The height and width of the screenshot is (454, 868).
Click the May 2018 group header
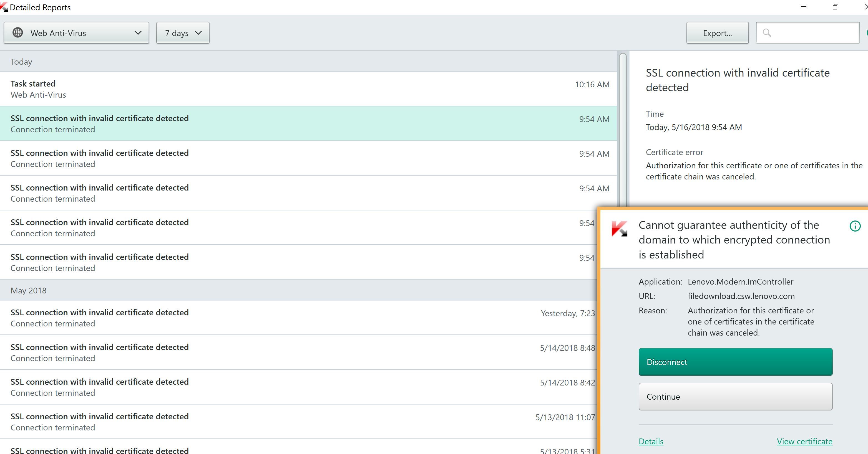click(298, 290)
